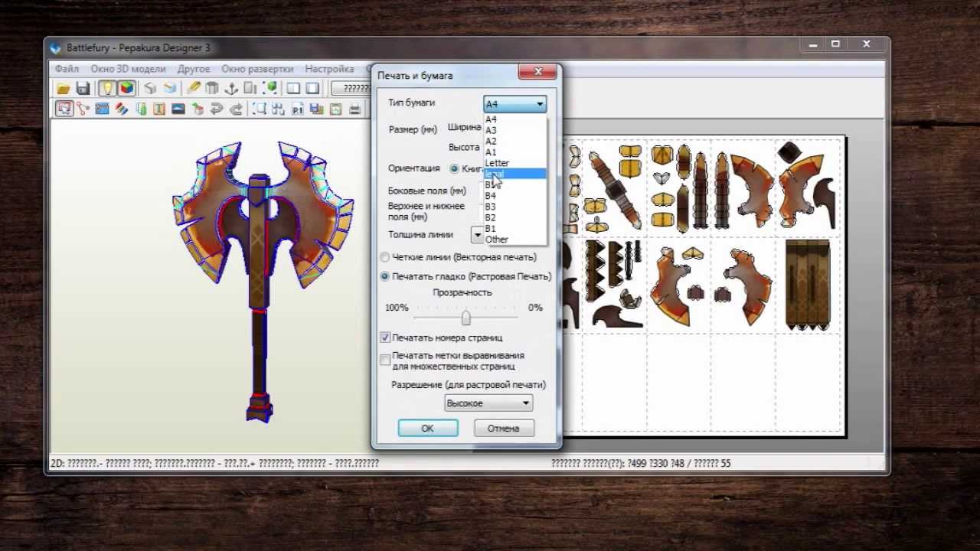Select the red join/disjoin edges tool
The width and height of the screenshot is (980, 551).
[x=83, y=109]
